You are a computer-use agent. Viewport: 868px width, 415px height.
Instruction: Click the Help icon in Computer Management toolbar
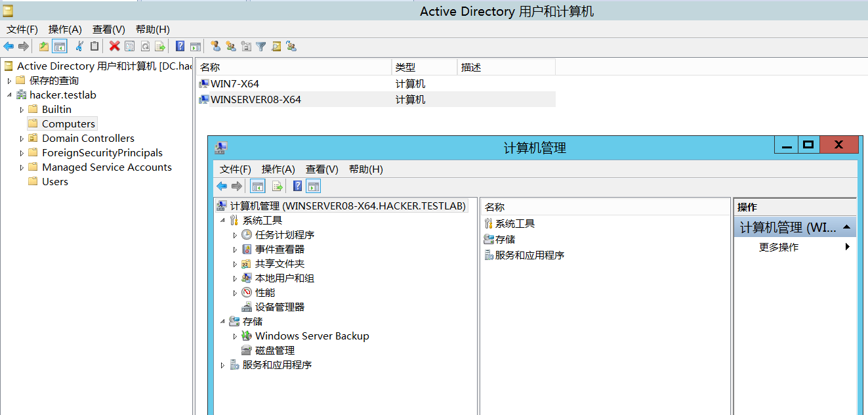(297, 186)
